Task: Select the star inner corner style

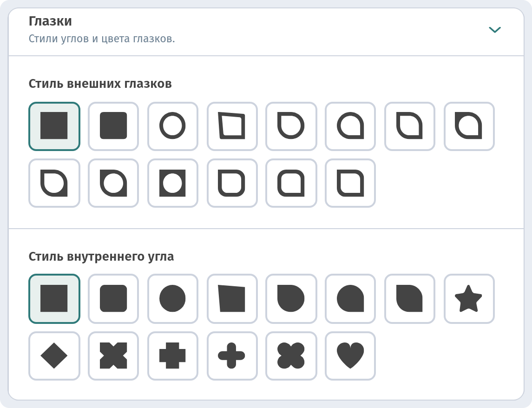Action: pos(469,299)
